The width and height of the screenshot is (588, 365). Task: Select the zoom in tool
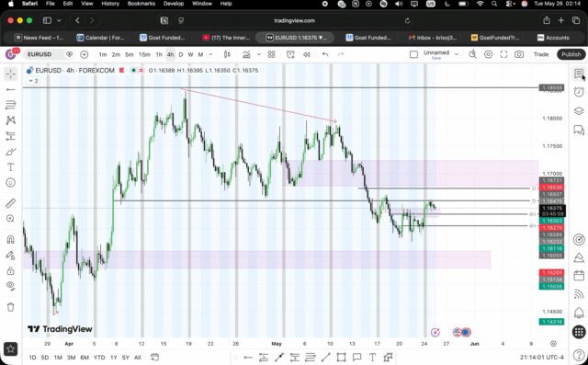click(10, 218)
